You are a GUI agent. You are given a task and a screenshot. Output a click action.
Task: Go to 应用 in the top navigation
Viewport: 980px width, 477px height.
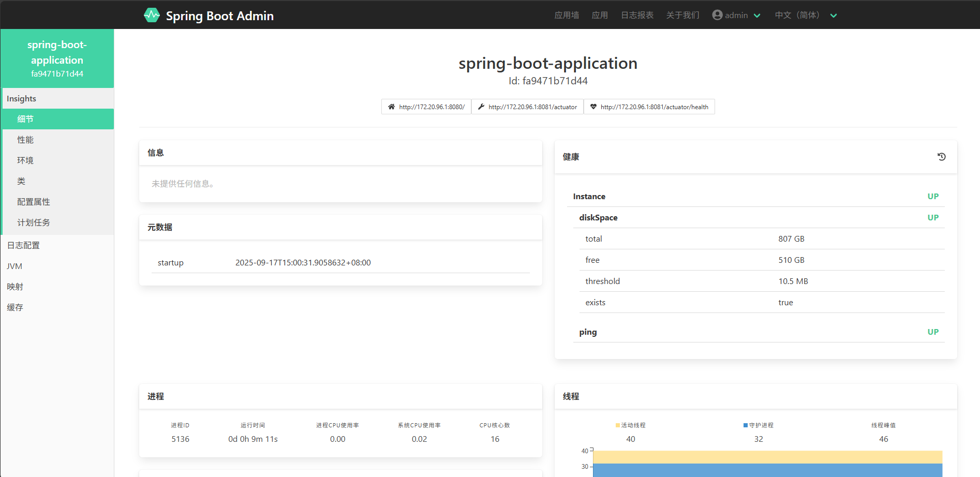[x=600, y=15]
